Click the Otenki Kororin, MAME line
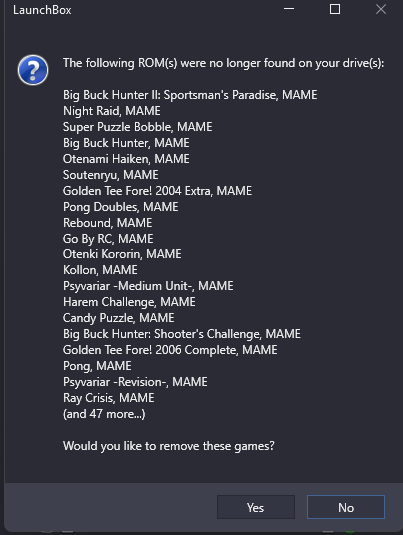This screenshot has height=535, width=403. click(x=122, y=254)
